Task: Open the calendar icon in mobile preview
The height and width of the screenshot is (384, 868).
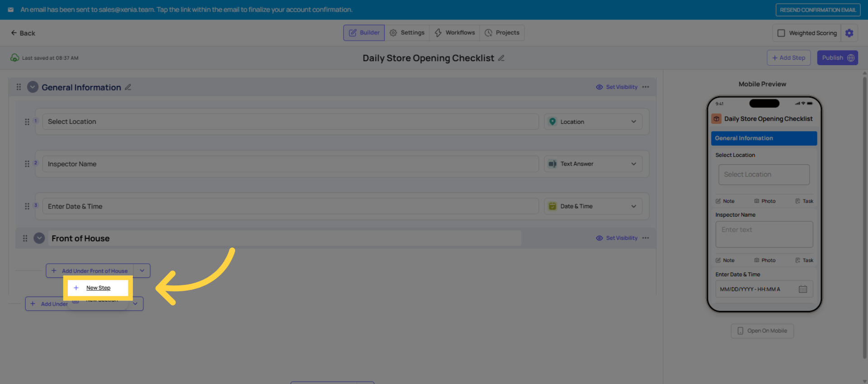Action: 803,289
